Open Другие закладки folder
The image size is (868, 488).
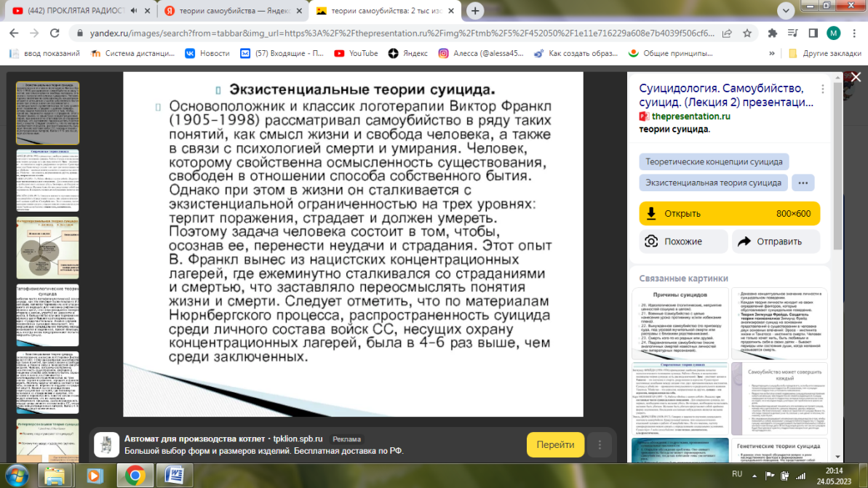pos(825,54)
